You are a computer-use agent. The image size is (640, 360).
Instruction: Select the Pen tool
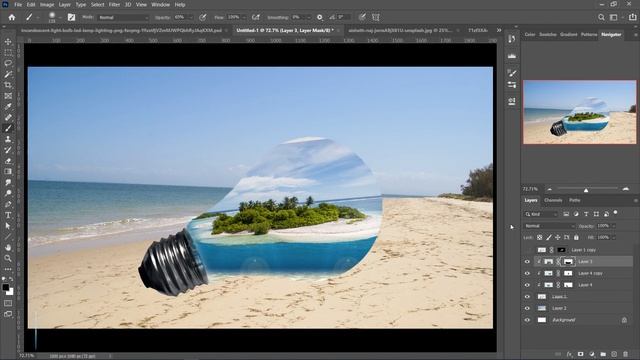(8, 204)
